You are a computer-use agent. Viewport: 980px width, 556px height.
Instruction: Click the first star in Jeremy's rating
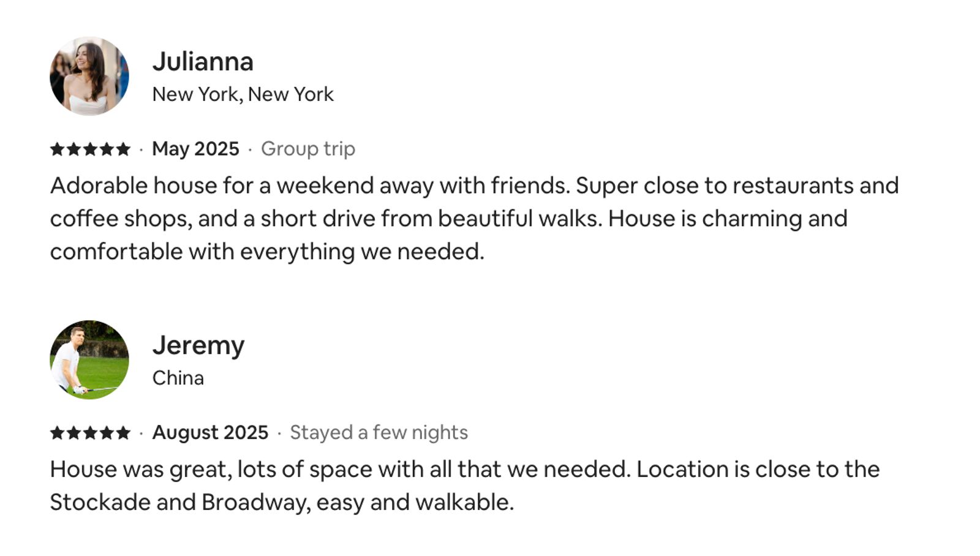(57, 433)
